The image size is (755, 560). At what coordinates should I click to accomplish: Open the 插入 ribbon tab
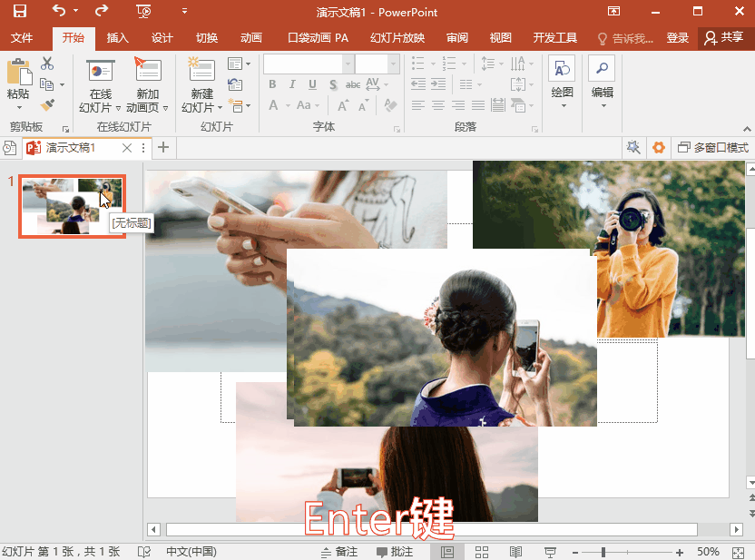coord(118,38)
